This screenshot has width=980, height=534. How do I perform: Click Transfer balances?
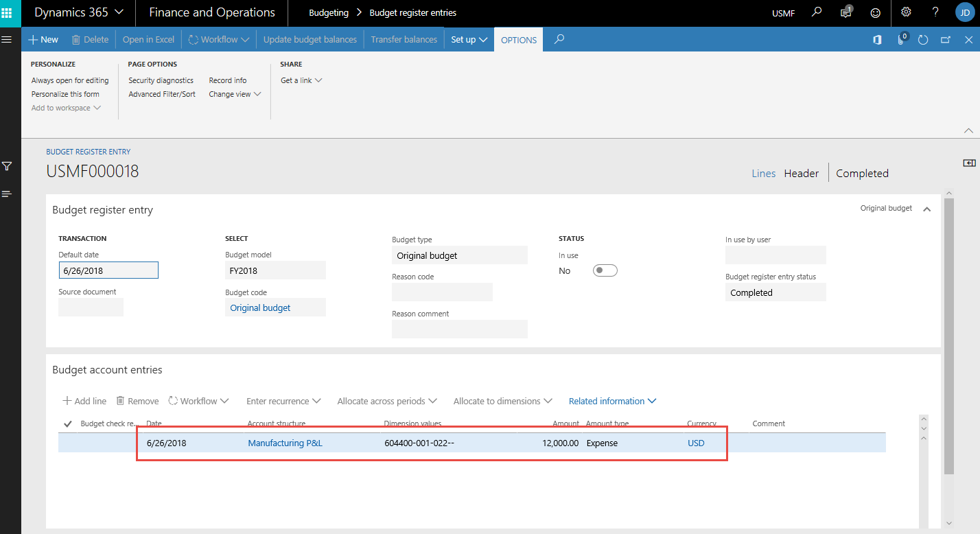(404, 39)
